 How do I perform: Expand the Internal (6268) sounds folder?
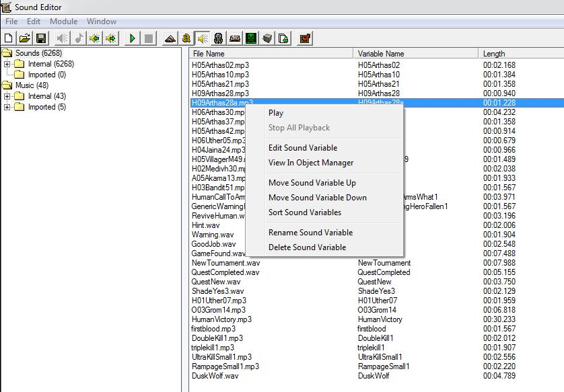tap(7, 64)
